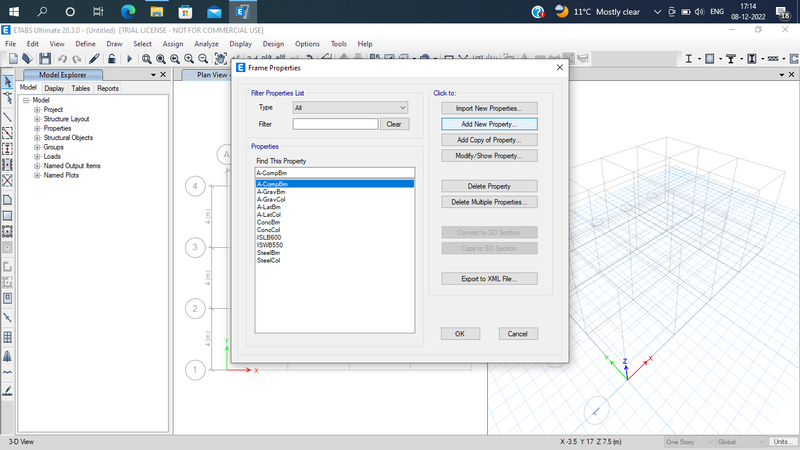Select the Draw Beam/Column line tool
800x450 pixels.
tap(8, 117)
